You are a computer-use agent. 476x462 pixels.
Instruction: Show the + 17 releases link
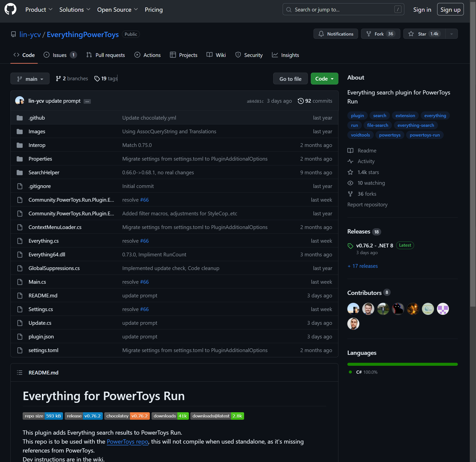[x=363, y=266]
